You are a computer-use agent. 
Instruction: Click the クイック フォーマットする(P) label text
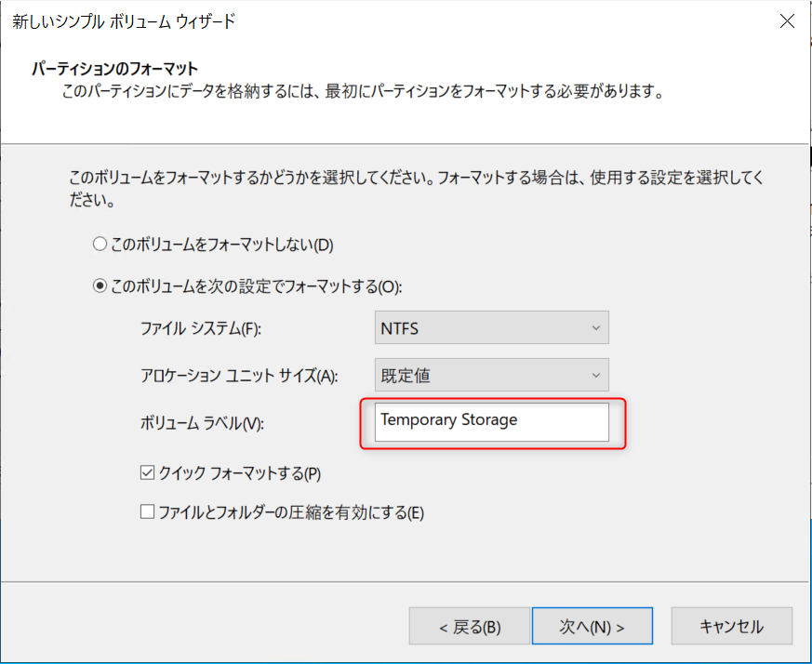click(x=239, y=473)
